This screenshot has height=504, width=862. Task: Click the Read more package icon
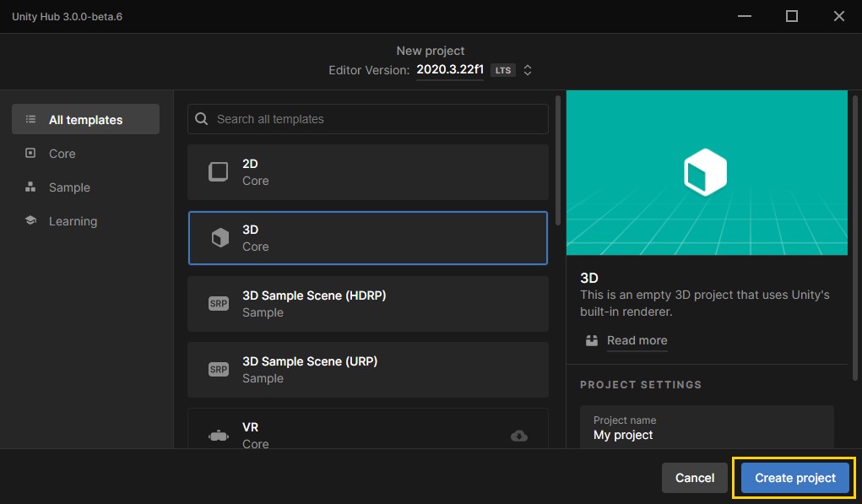click(x=592, y=340)
